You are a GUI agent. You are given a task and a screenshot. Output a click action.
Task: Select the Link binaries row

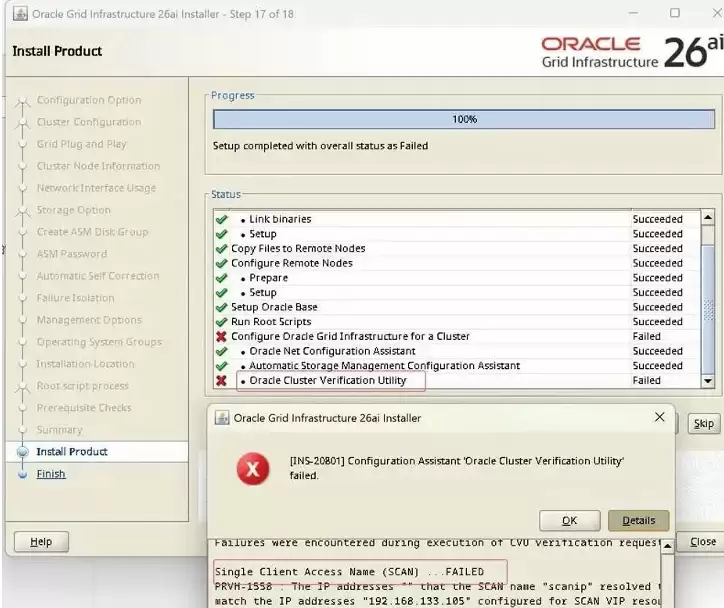click(457, 219)
